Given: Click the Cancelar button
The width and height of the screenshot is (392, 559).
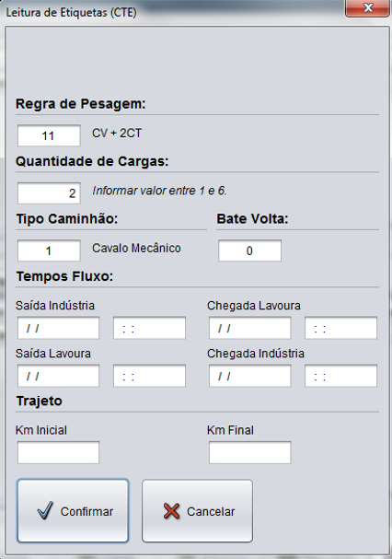Looking at the screenshot, I should pyautogui.click(x=198, y=511).
